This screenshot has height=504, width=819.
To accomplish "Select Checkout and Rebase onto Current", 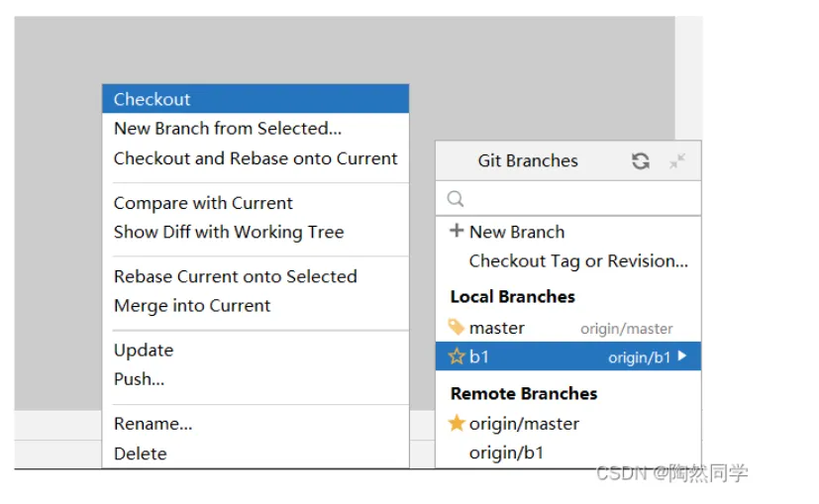I will (256, 158).
